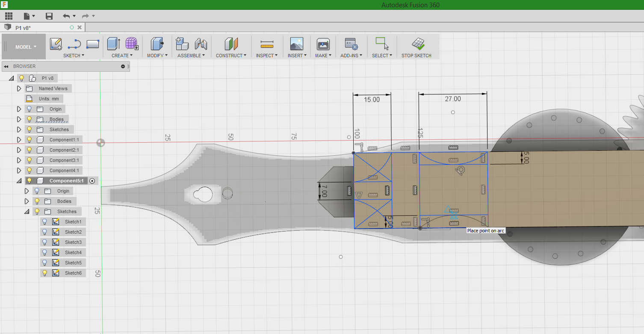Click the Stop Sketch icon
The width and height of the screenshot is (644, 334).
[x=418, y=44]
